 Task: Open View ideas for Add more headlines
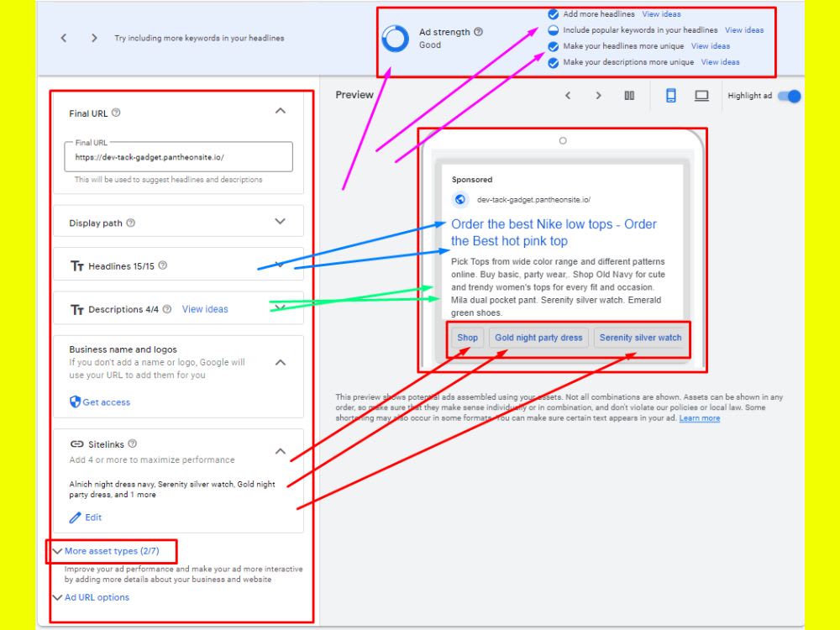(x=662, y=14)
